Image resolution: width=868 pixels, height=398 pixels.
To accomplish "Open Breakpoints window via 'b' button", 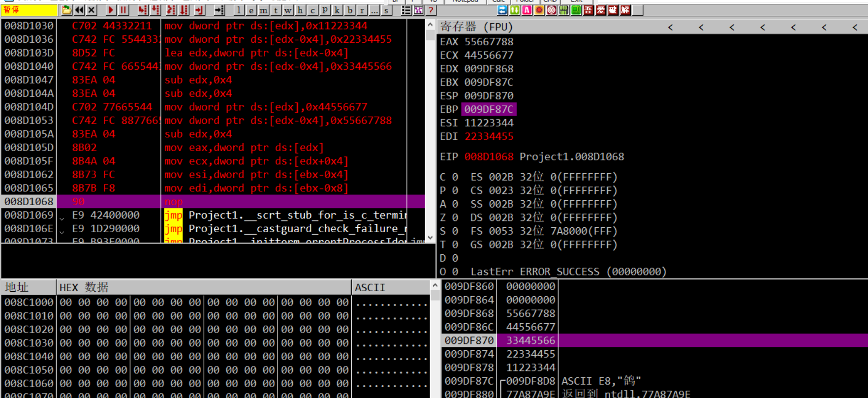I will click(349, 10).
